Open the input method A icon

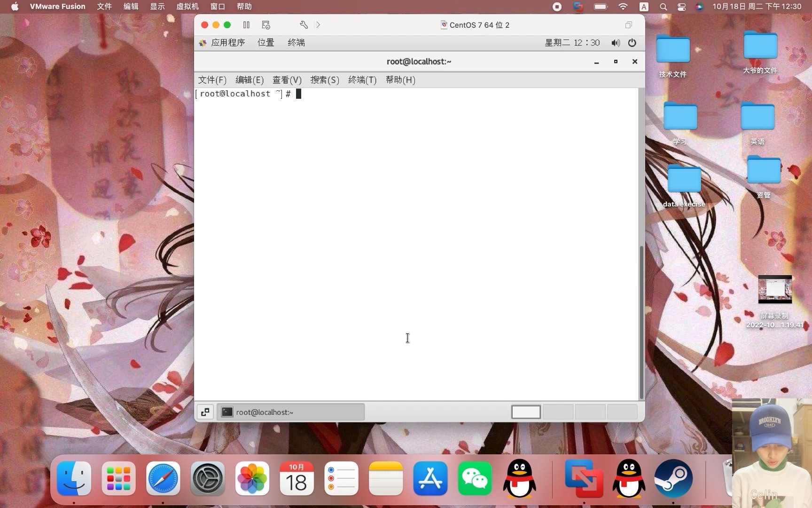point(644,7)
